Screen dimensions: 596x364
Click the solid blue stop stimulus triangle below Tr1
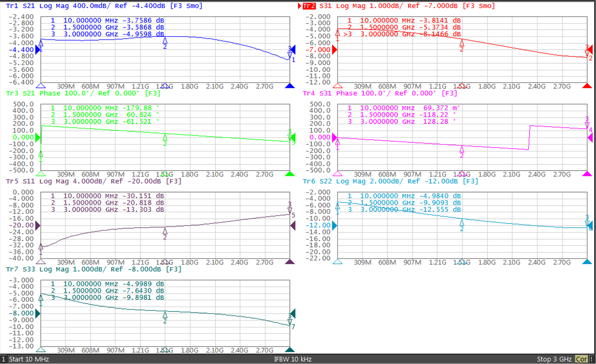click(x=290, y=86)
